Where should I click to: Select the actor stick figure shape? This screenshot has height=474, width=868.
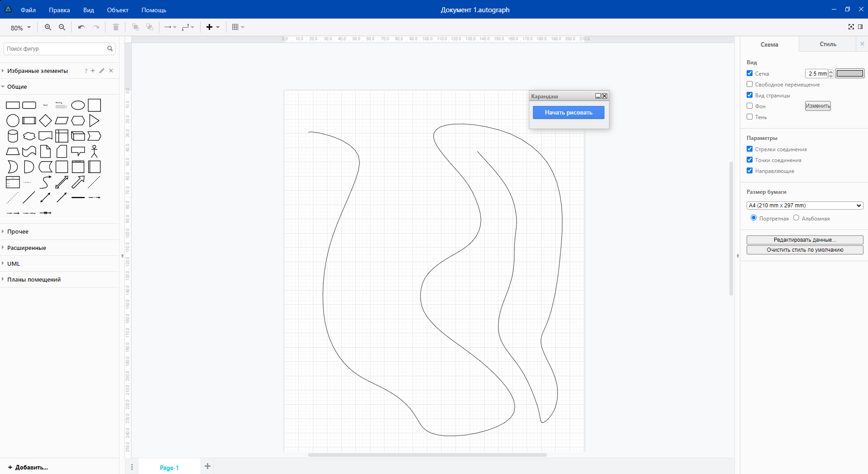coord(94,151)
